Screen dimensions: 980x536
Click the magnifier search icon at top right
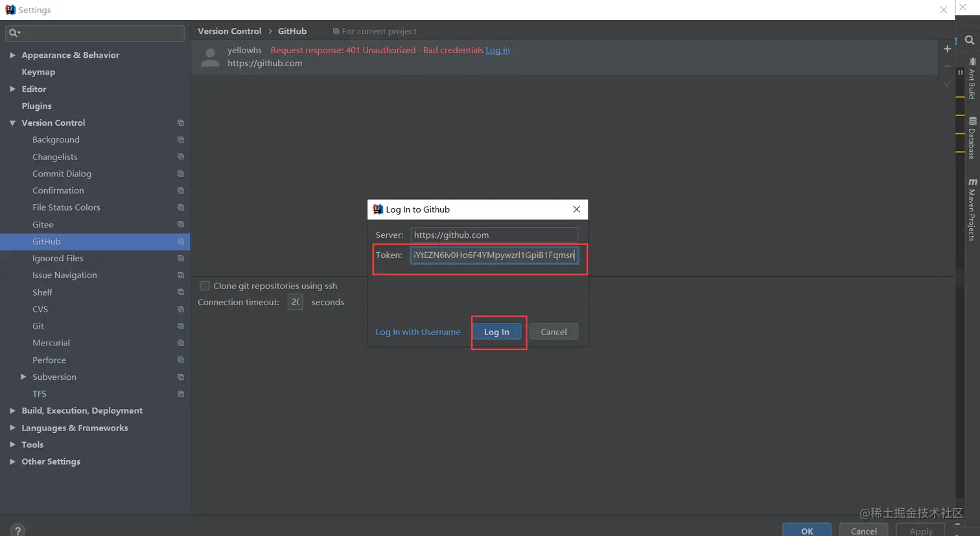(x=970, y=40)
